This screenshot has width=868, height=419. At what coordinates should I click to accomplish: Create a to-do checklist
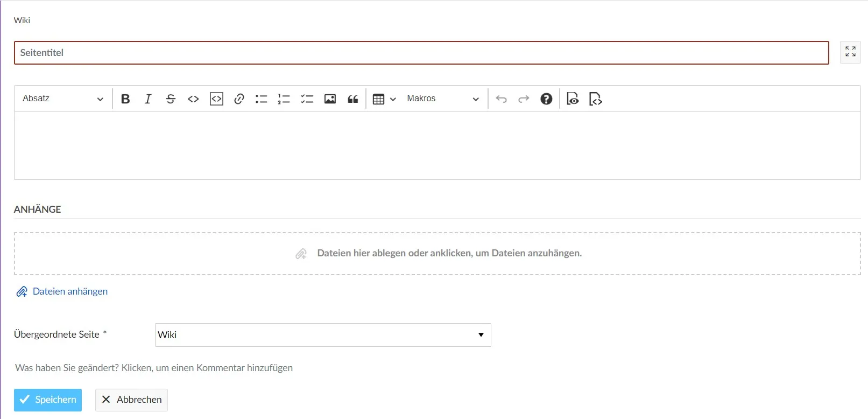click(x=307, y=99)
